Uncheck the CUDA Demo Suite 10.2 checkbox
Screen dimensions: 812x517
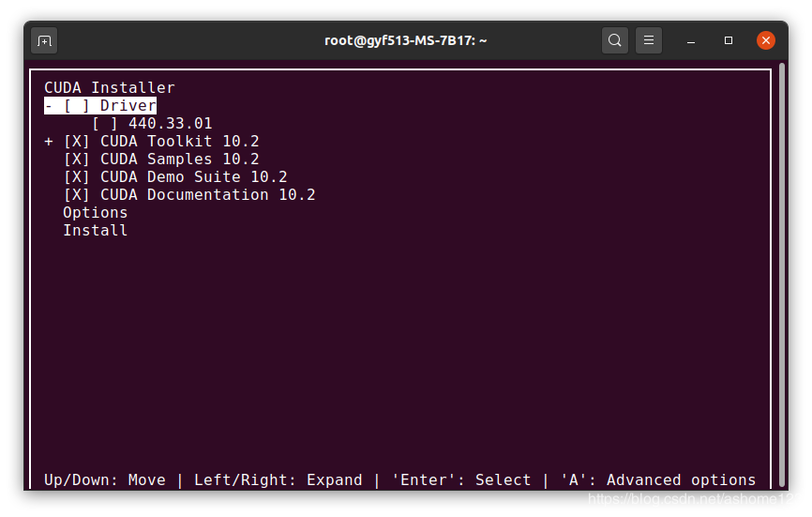pyautogui.click(x=77, y=177)
